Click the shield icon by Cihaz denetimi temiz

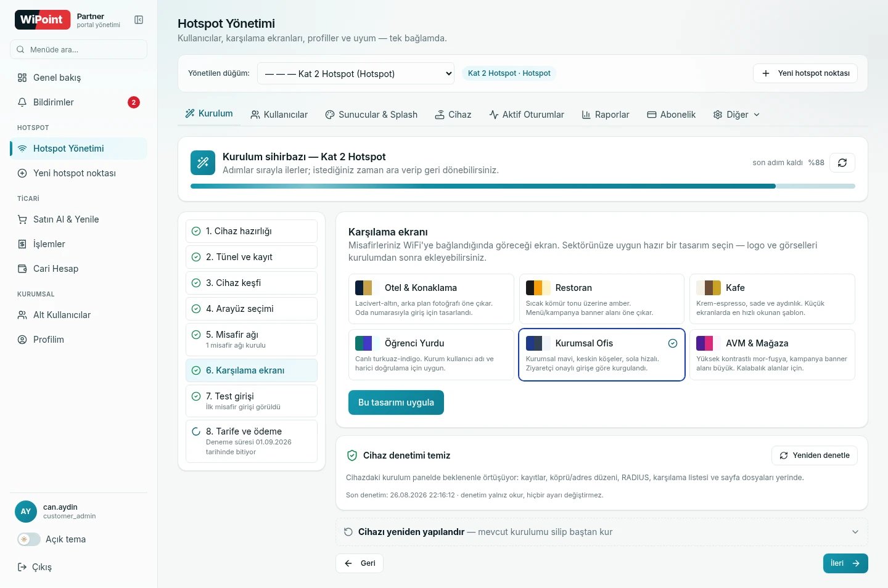pyautogui.click(x=352, y=455)
